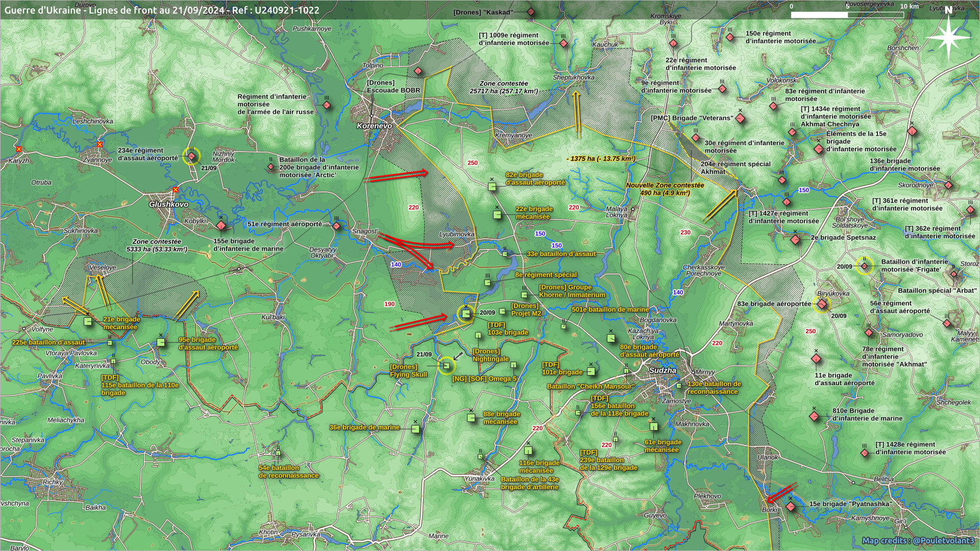Select the 103e brigade TDF circled green square
980x551 pixels.
pos(465,314)
